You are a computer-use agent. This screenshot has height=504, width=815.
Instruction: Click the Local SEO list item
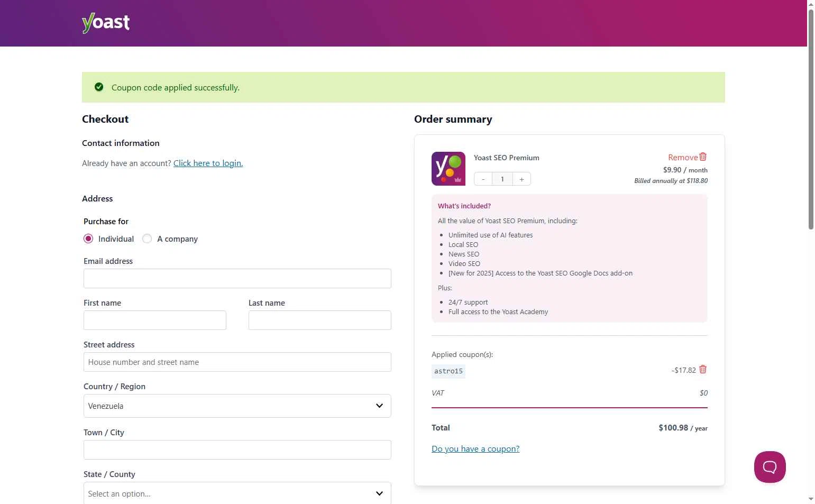(x=463, y=245)
